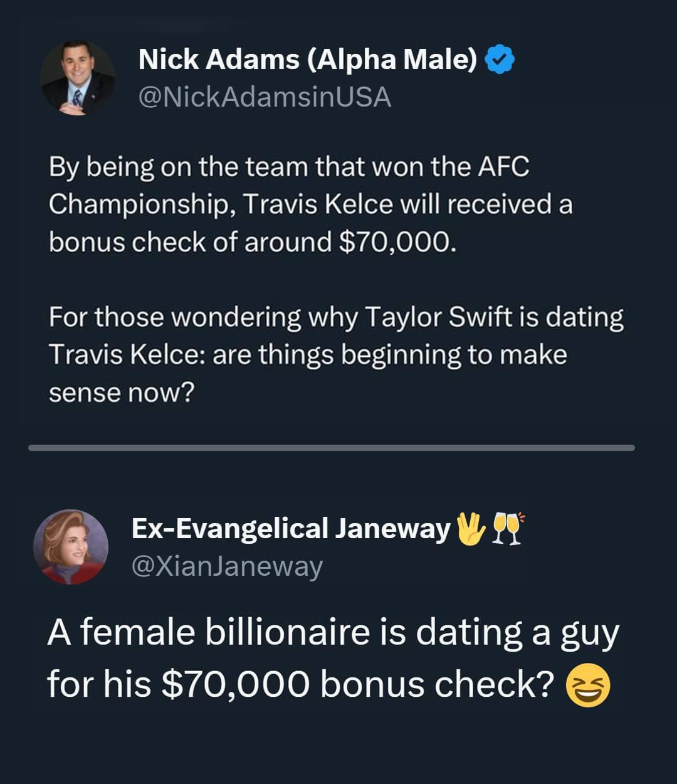Click Ex-Evangelical Janeway's avatar picture
The image size is (677, 784).
point(71,546)
